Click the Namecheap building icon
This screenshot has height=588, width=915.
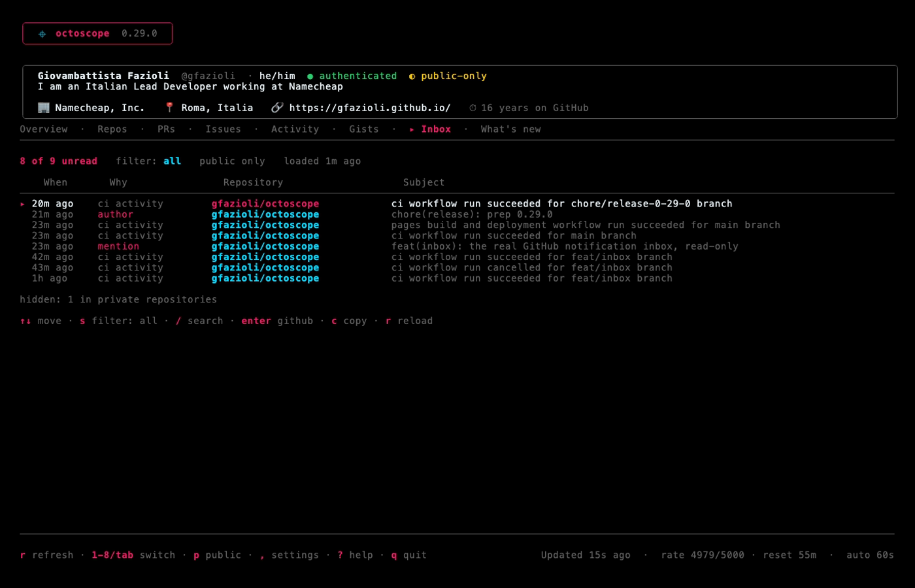44,108
